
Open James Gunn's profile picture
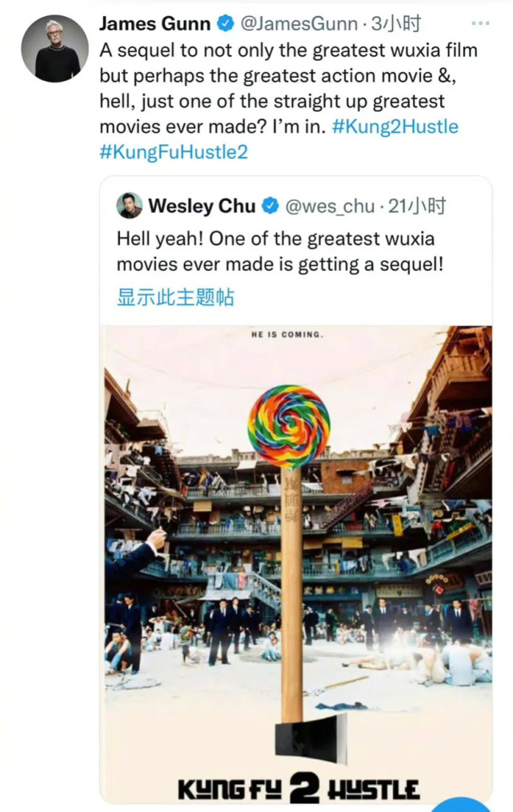click(54, 48)
